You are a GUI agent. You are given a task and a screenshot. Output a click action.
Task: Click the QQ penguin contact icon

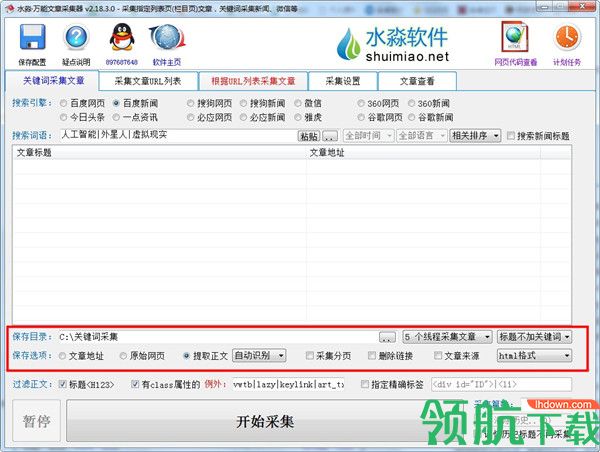(x=122, y=37)
